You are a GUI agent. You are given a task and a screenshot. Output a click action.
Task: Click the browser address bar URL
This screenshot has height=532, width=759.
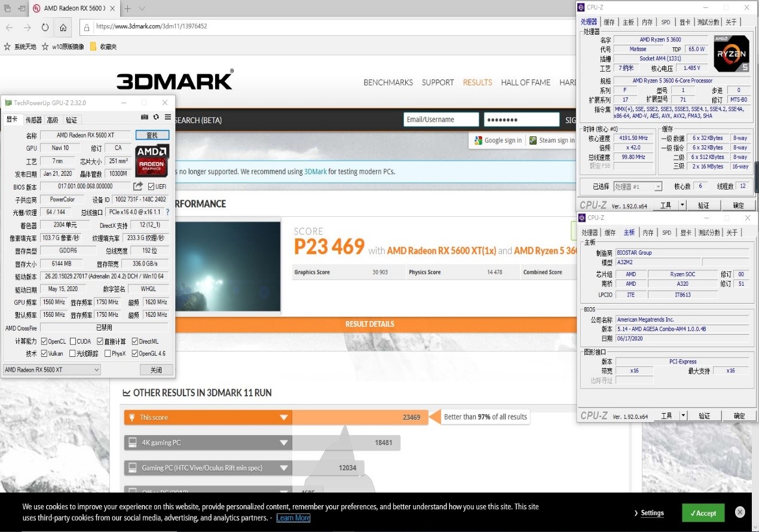pos(151,27)
